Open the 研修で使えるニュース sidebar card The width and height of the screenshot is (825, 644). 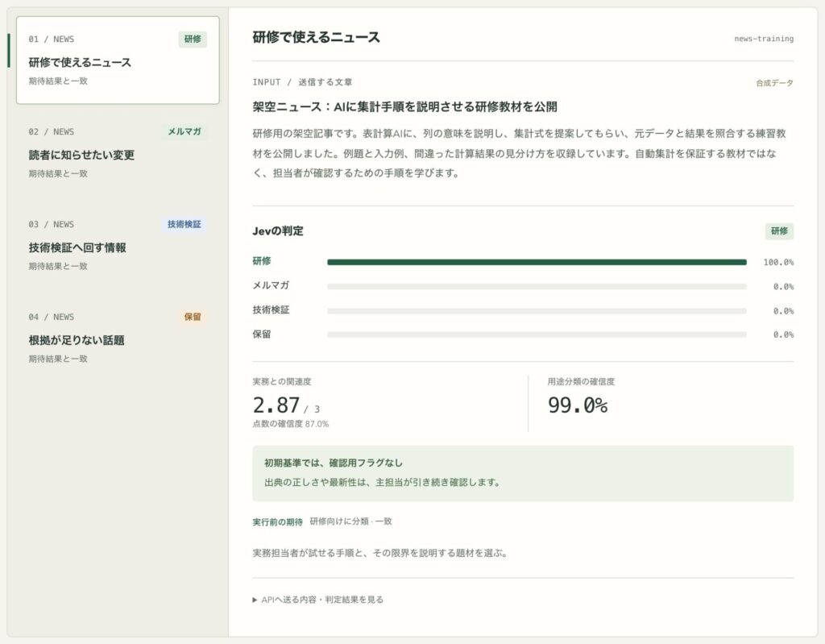point(118,60)
